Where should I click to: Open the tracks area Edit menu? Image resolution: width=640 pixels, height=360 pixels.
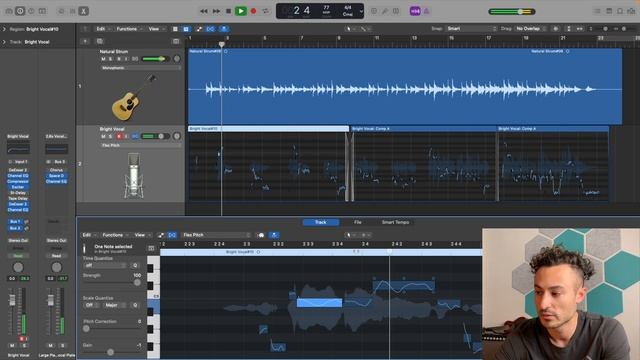click(102, 29)
